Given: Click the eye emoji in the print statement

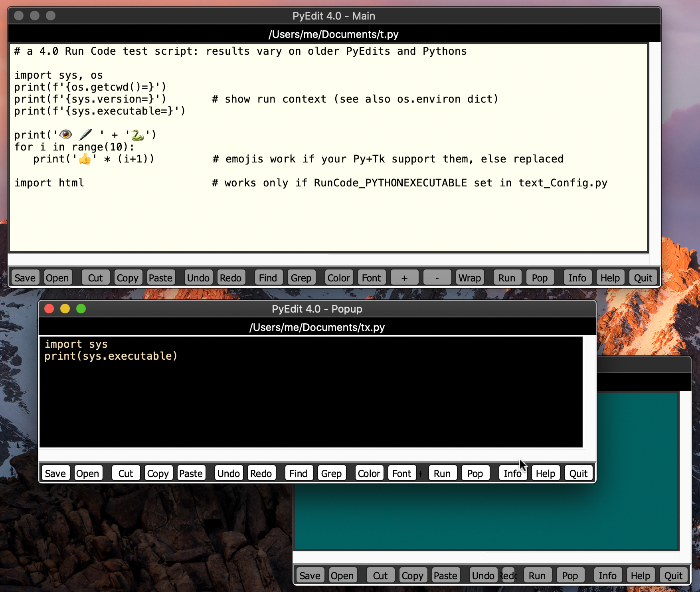Looking at the screenshot, I should pyautogui.click(x=66, y=135).
